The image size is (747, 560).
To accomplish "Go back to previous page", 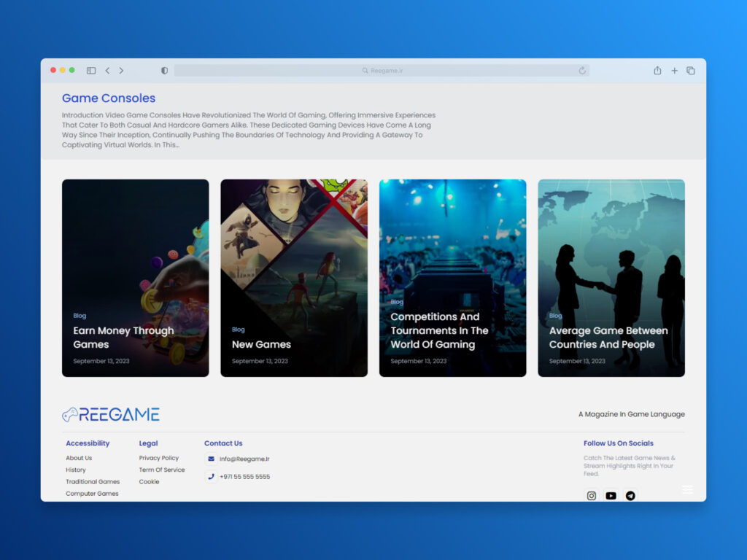I will (107, 71).
